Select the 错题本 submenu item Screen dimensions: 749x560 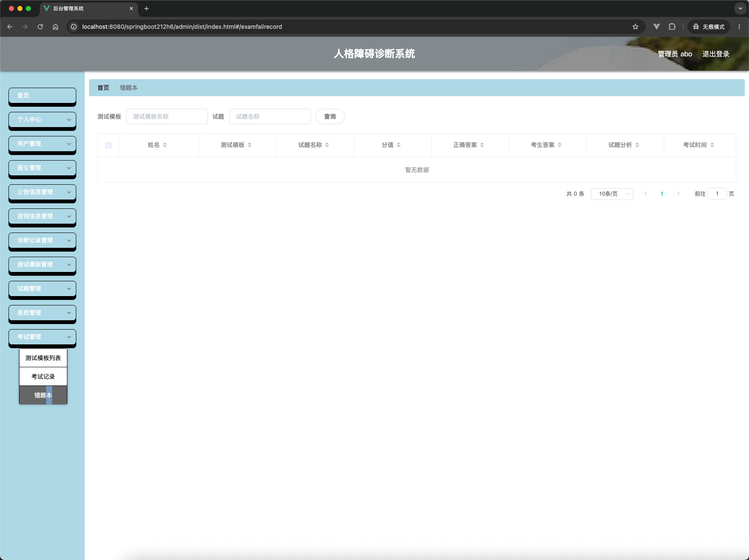pyautogui.click(x=43, y=395)
